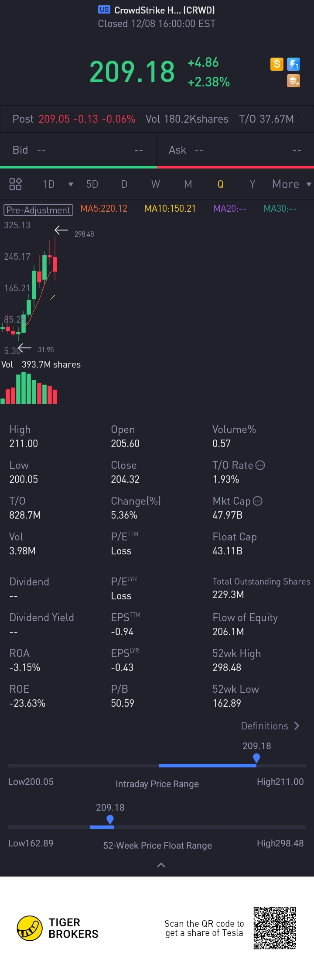
Task: Tap the orange dollar sign badge
Action: (x=277, y=65)
